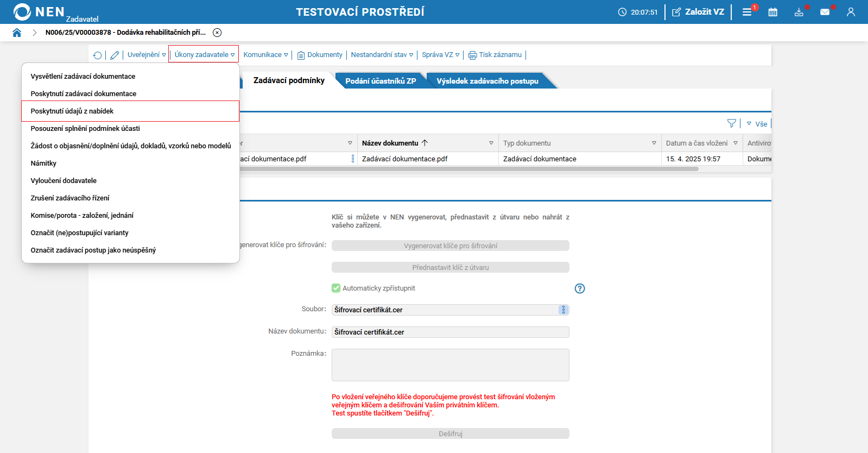
Task: Click the Založit VZ button
Action: click(x=698, y=12)
